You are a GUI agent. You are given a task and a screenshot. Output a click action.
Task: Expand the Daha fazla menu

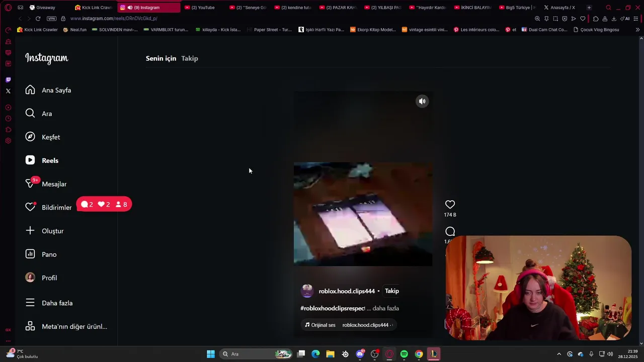click(x=49, y=303)
